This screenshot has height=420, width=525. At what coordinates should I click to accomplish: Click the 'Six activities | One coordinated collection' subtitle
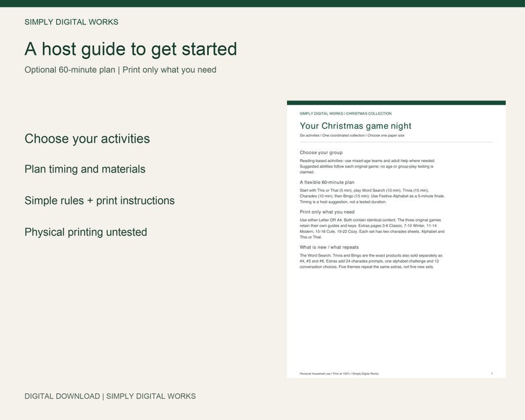point(352,136)
